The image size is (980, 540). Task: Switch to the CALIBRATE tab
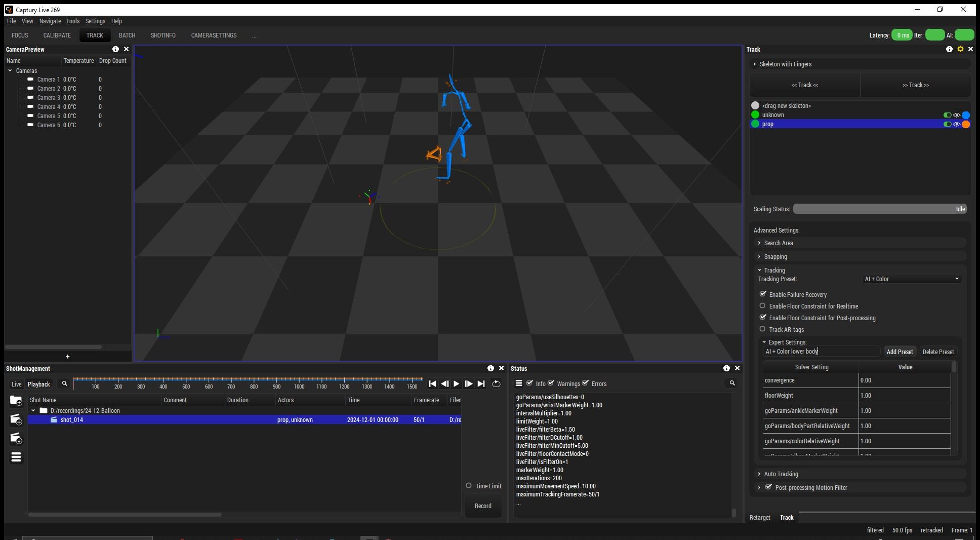click(57, 35)
